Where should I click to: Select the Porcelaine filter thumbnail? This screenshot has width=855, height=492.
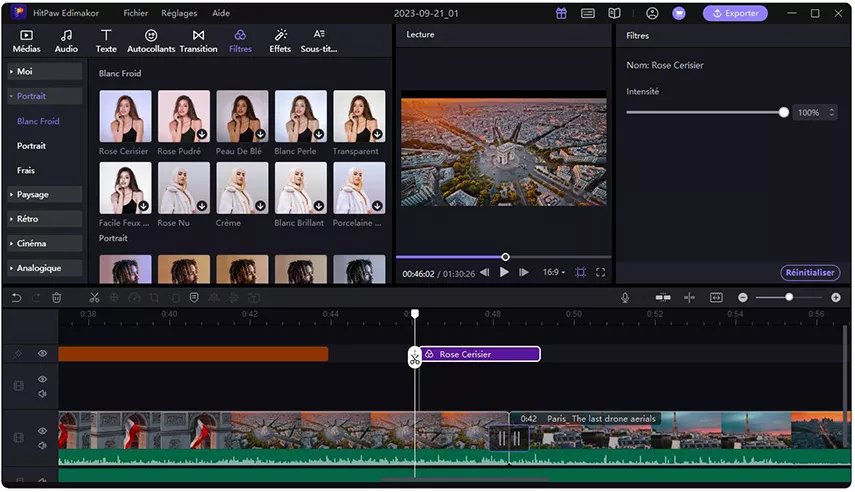pos(359,188)
